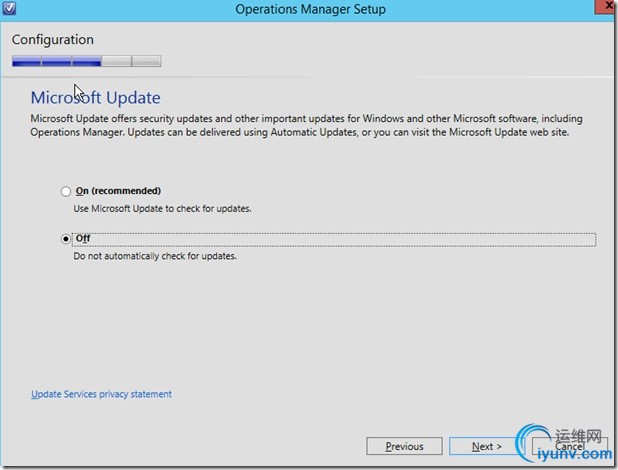Click 'Use Microsoft Update to check for updates.' text
This screenshot has width=618, height=470.
pyautogui.click(x=162, y=209)
